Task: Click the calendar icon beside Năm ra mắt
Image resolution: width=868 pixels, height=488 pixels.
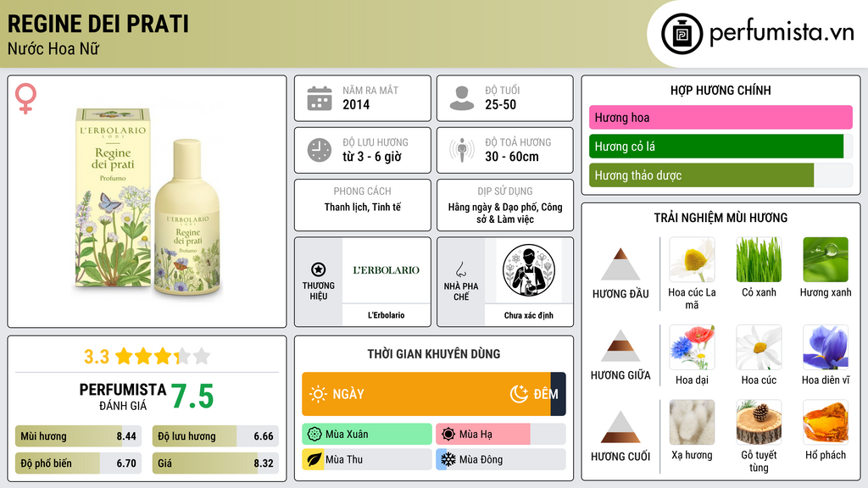Action: pyautogui.click(x=320, y=98)
